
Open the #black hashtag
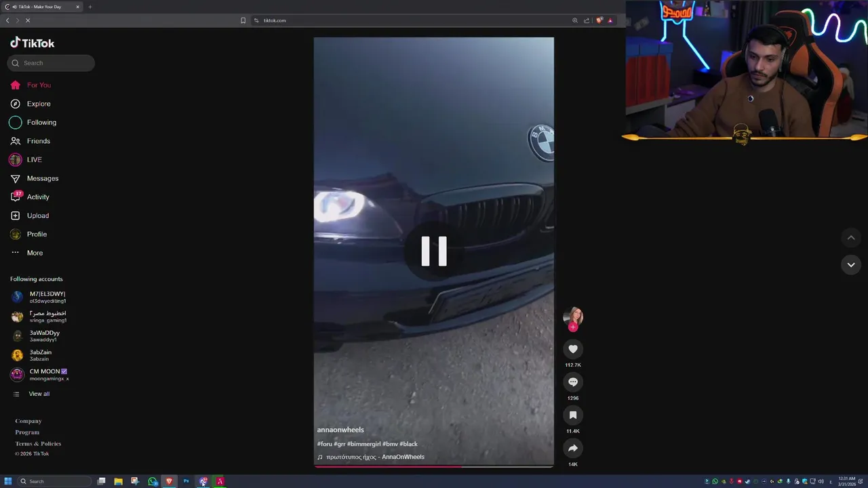pos(408,444)
